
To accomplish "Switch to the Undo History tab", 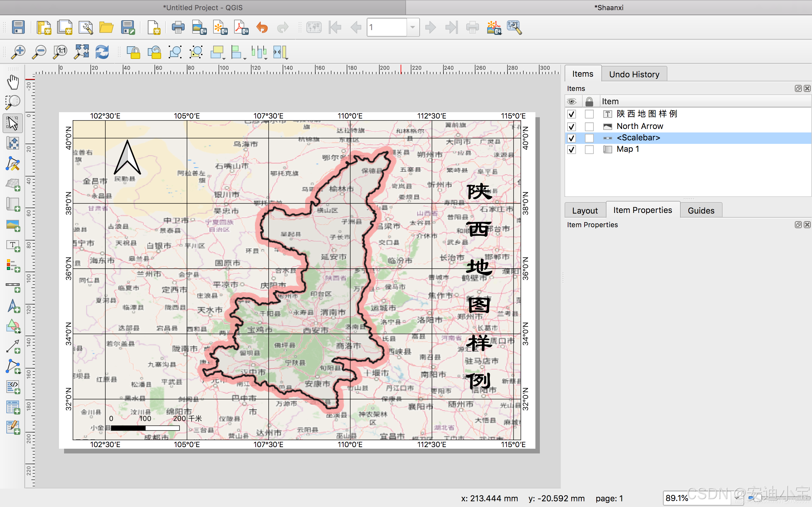I will [x=634, y=74].
